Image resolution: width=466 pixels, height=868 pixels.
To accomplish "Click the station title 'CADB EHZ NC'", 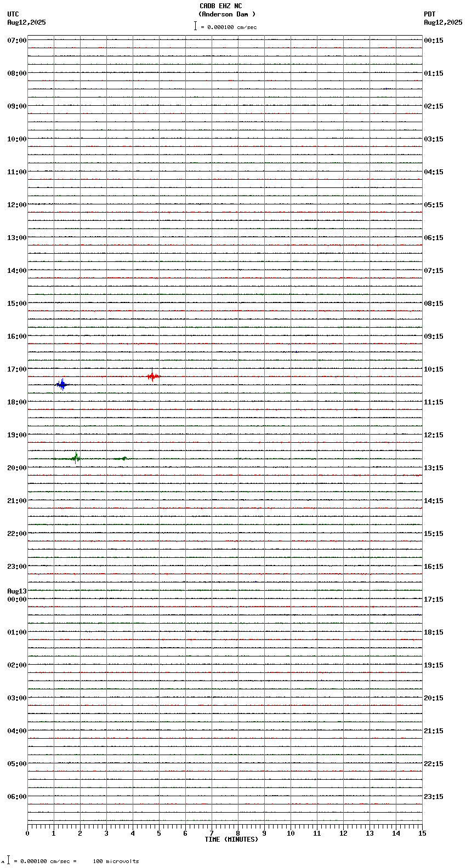I will 220,6.
